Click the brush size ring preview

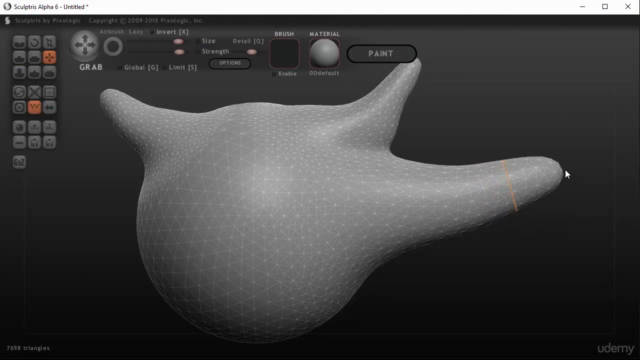pos(113,47)
